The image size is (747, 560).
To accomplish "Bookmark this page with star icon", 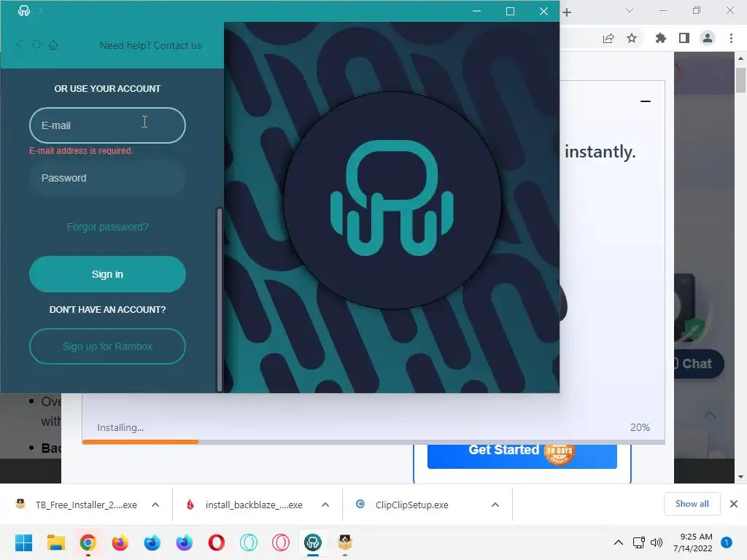I will [x=632, y=38].
